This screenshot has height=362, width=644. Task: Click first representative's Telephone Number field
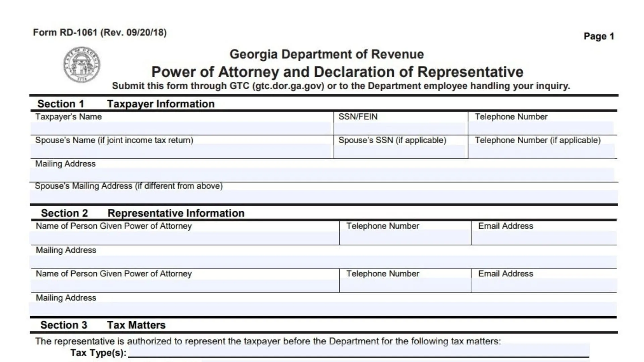pos(405,238)
